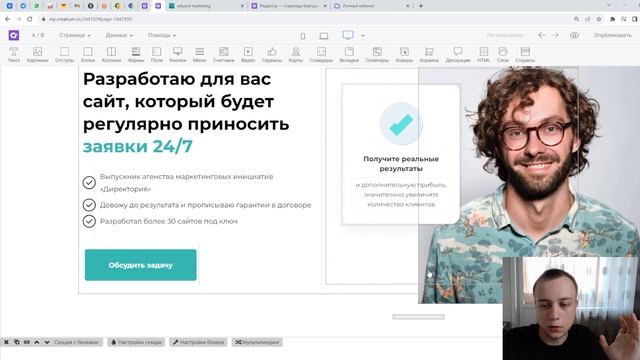Select the Карты maps widget
640x360 pixels.
tap(296, 55)
